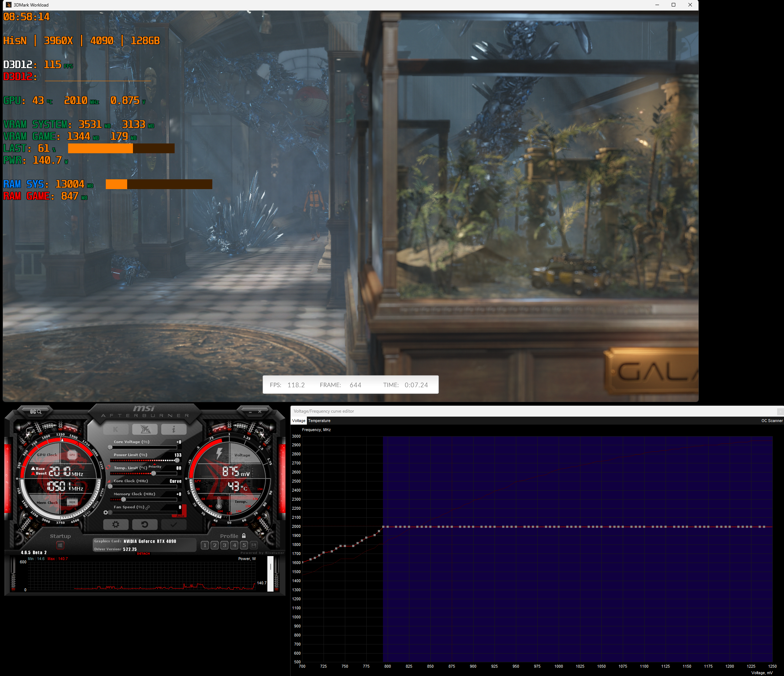Click the Memory Clock slider handle

click(123, 499)
